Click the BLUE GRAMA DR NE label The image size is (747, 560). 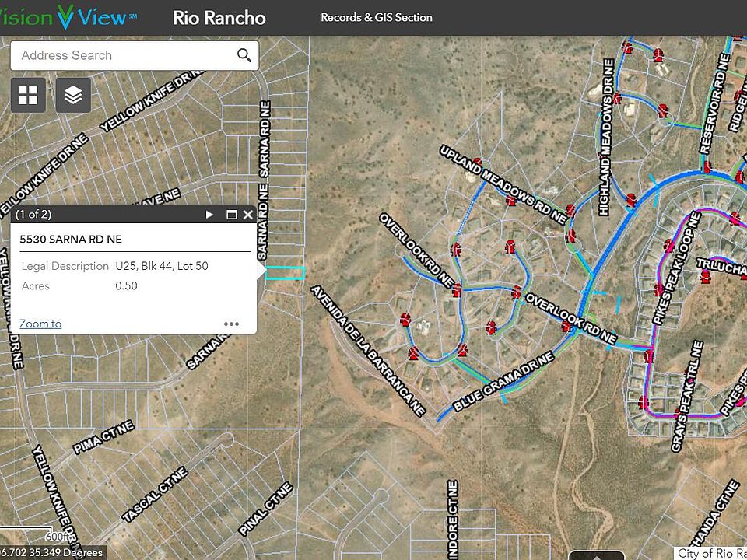503,382
